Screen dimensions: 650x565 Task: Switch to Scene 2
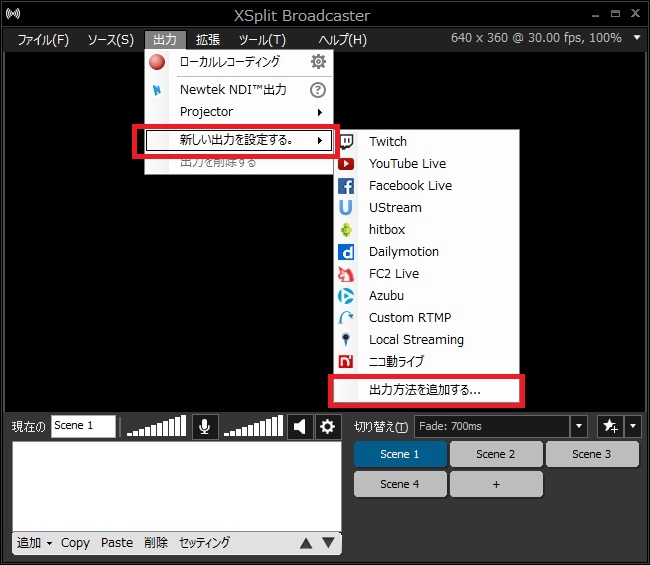pyautogui.click(x=496, y=454)
